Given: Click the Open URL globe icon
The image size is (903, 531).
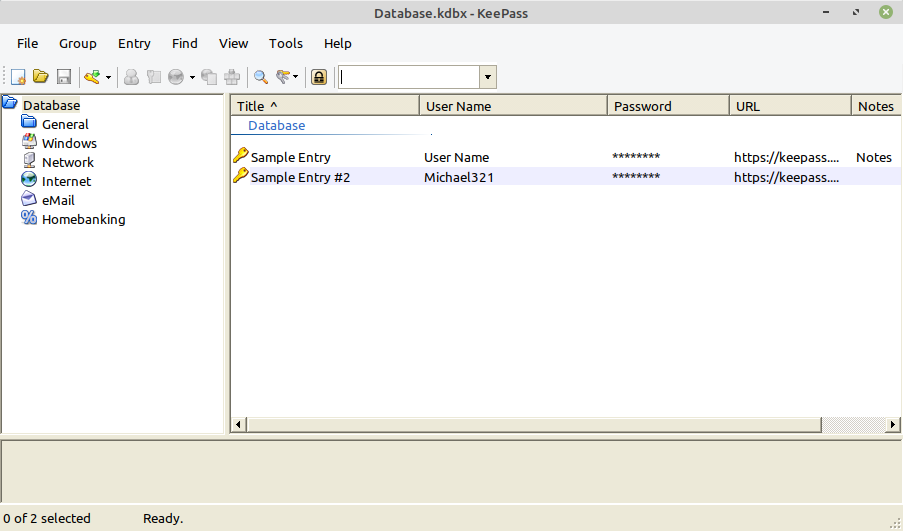Looking at the screenshot, I should click(176, 77).
